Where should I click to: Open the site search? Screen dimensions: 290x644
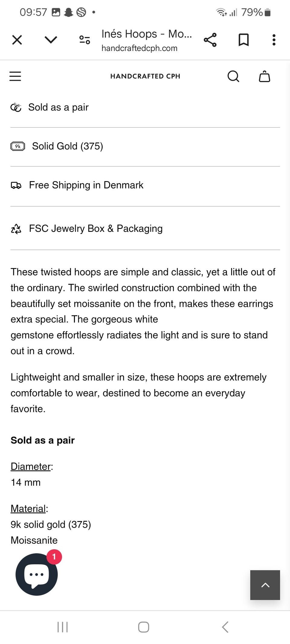233,76
